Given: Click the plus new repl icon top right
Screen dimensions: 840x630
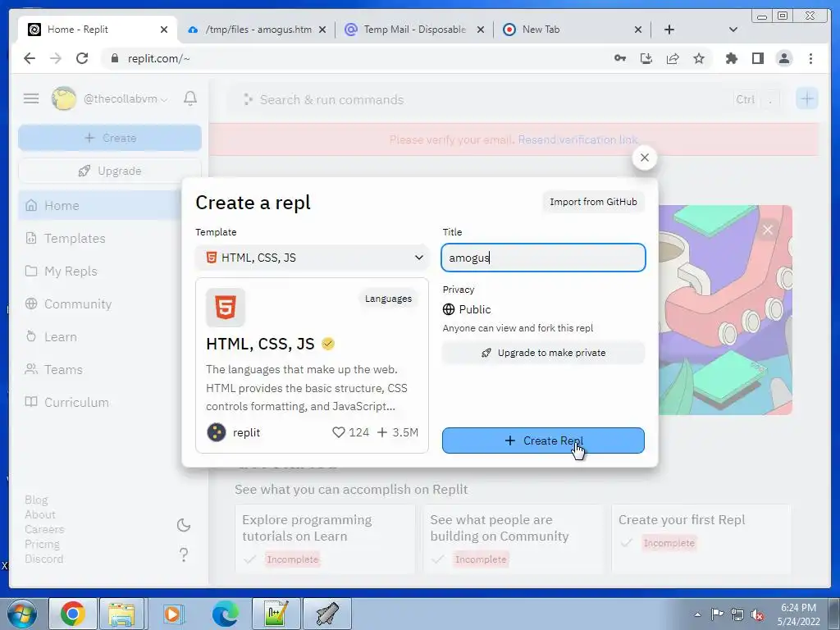Looking at the screenshot, I should pyautogui.click(x=807, y=98).
